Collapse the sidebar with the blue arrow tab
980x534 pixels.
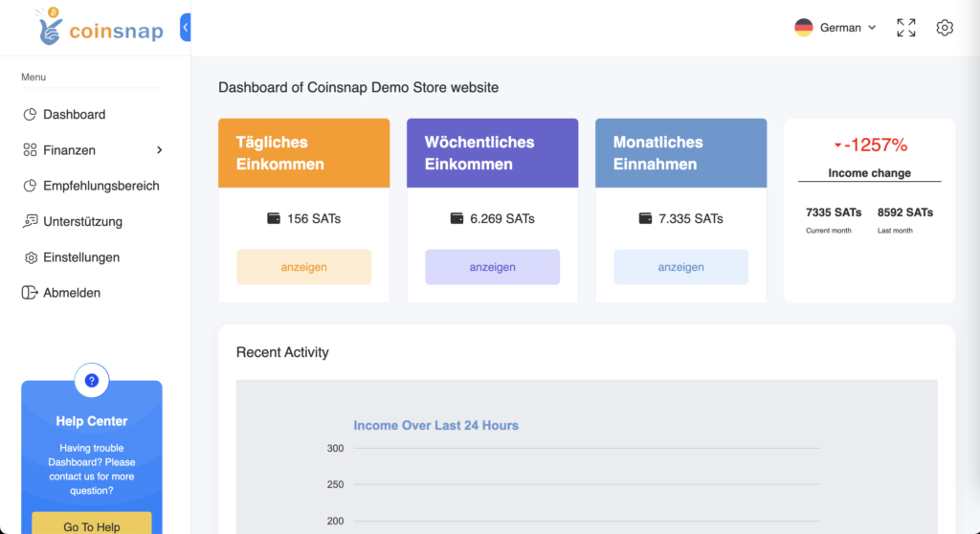[x=186, y=28]
